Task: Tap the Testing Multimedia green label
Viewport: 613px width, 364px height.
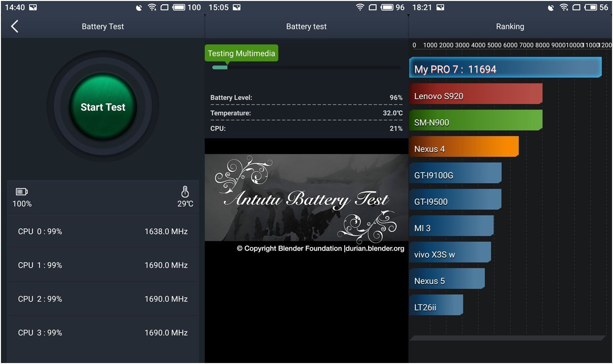Action: 241,53
